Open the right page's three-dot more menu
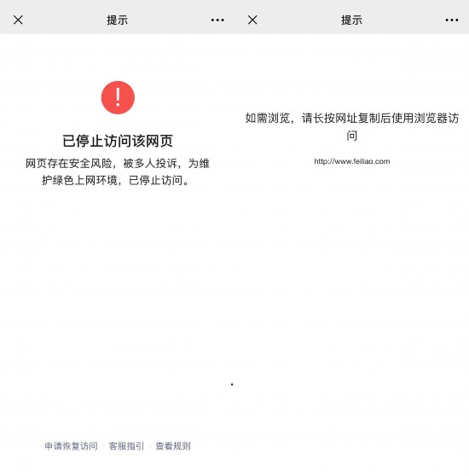Screen dimensions: 469x476 coord(452,20)
